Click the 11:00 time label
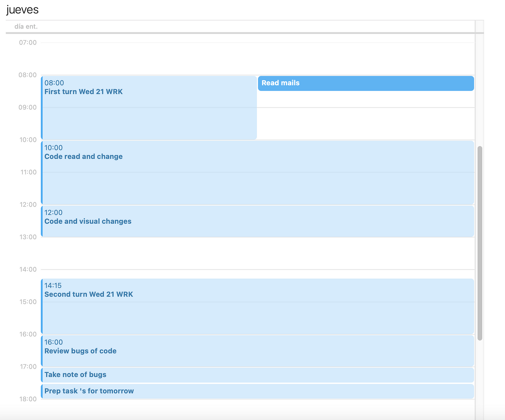 tap(28, 172)
